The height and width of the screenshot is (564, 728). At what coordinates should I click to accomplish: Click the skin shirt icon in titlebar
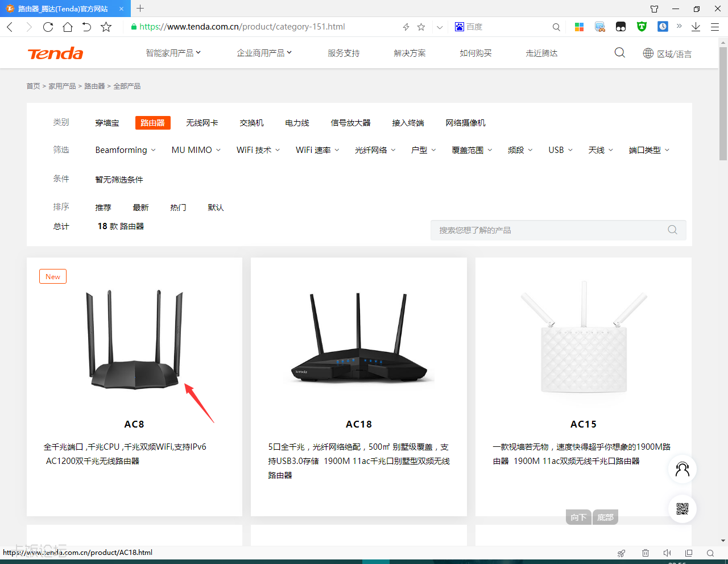click(655, 9)
